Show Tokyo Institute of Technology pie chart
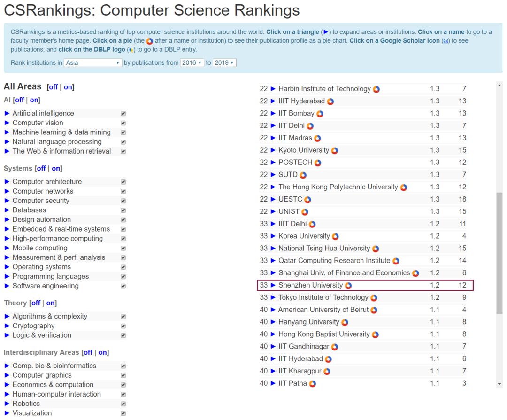This screenshot has width=507, height=420. pos(374,298)
